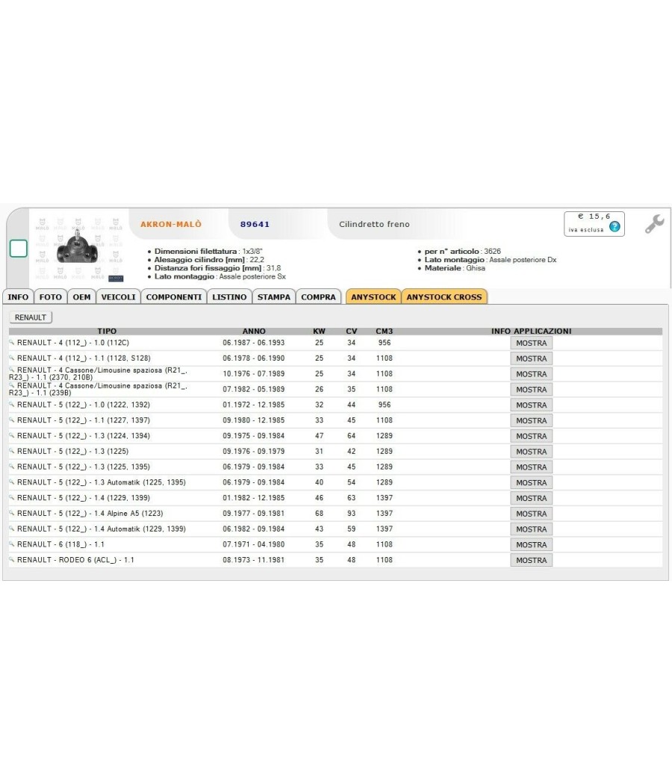Image resolution: width=672 pixels, height=784 pixels.
Task: Click the wrench tool icon
Action: pos(655,223)
